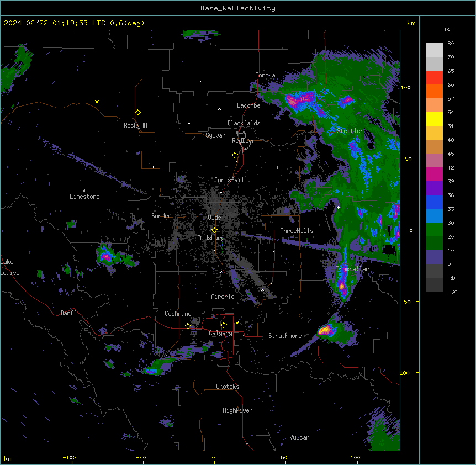This screenshot has height=465, width=476.
Task: Click the Didsbury label
Action: (x=211, y=238)
